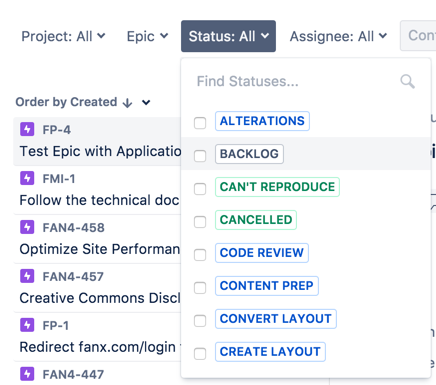Open issue key FP-4

coord(57,130)
